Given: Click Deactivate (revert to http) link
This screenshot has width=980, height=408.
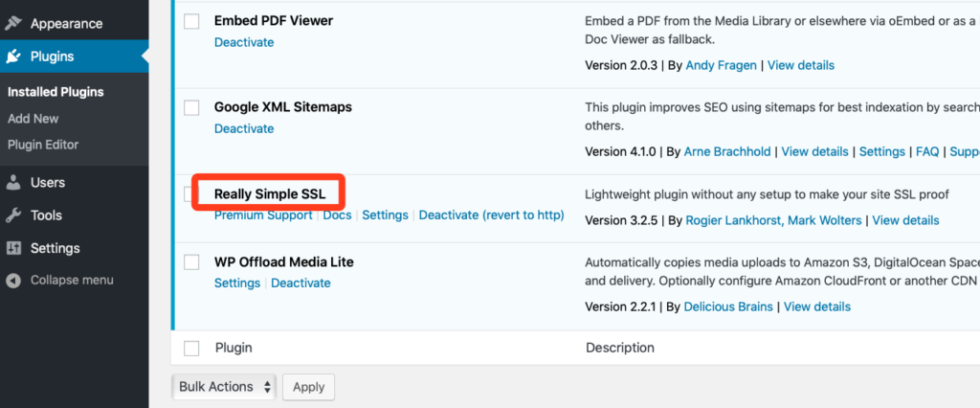Looking at the screenshot, I should coord(491,215).
